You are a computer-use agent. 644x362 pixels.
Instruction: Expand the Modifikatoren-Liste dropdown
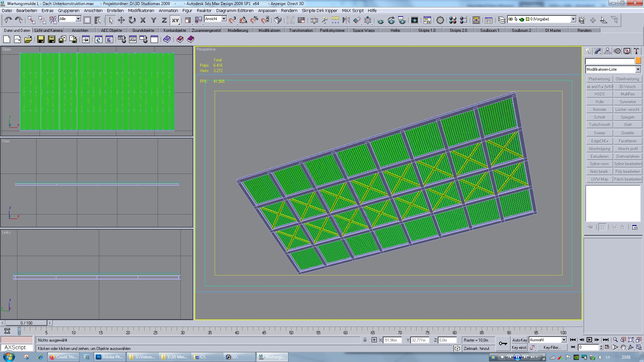pos(638,69)
